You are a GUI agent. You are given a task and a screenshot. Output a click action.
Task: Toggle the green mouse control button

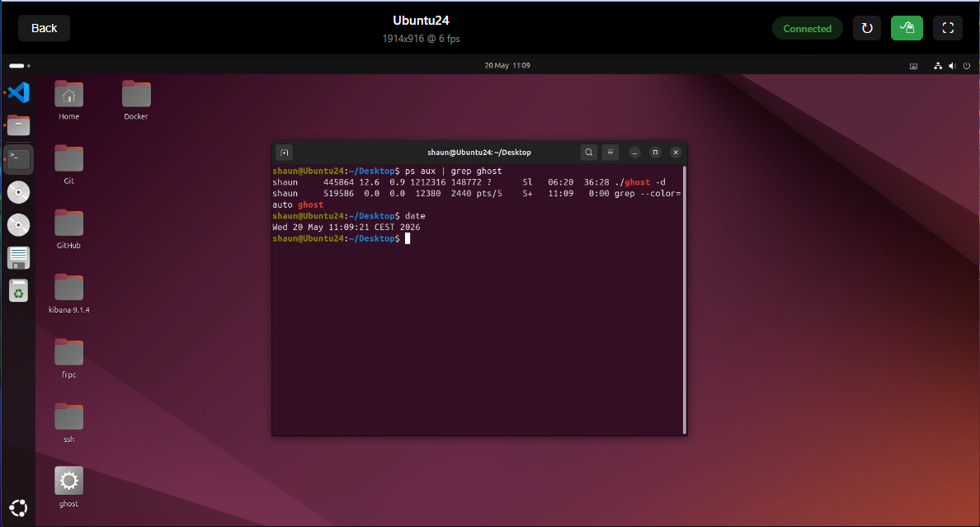coord(907,28)
